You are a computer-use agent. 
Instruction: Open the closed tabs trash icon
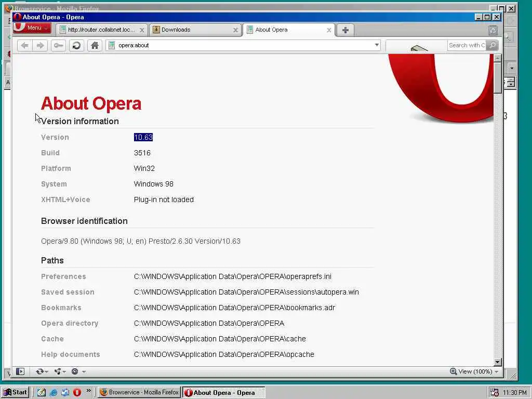[493, 31]
